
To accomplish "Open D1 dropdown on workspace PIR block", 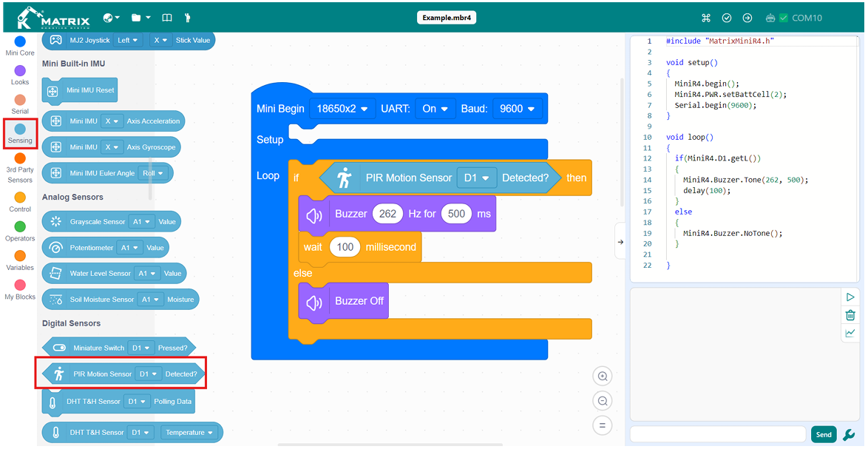I will pos(477,178).
